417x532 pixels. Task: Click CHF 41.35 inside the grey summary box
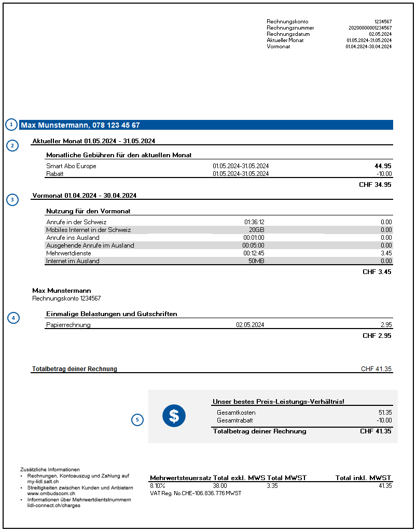click(376, 431)
